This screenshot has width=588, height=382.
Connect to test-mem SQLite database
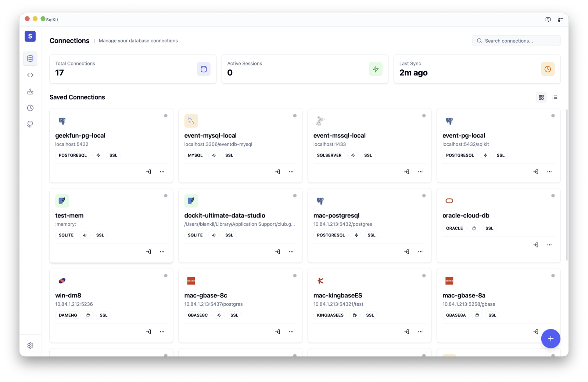click(x=148, y=252)
